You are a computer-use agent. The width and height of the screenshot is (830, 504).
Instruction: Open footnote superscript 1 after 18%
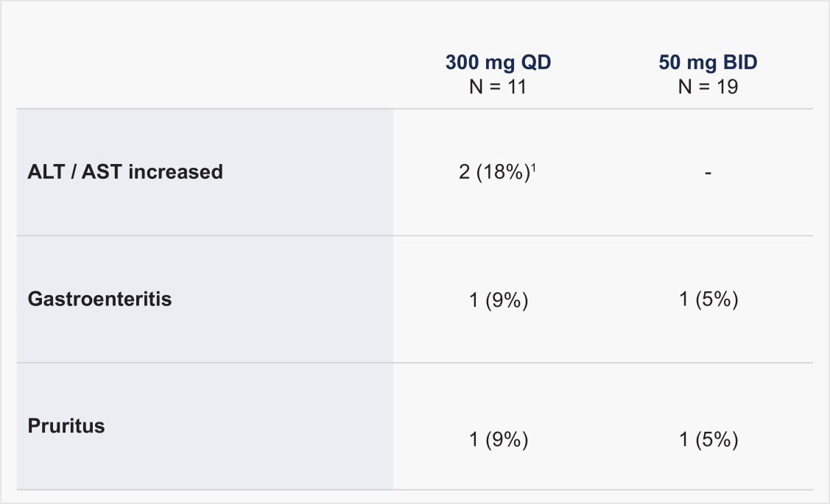[x=535, y=168]
